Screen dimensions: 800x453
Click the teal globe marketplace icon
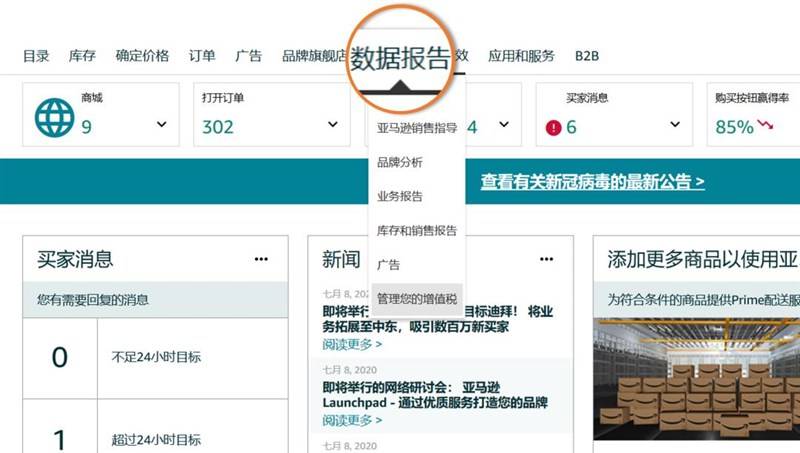point(54,118)
